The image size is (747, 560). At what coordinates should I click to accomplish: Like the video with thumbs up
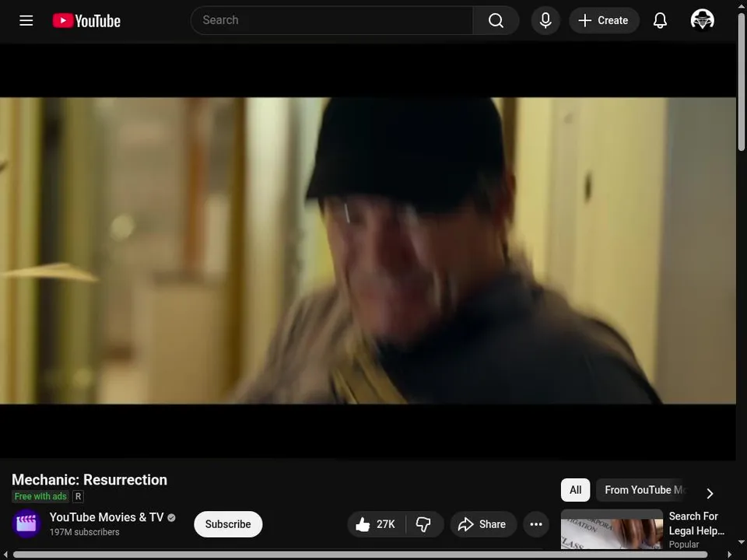tap(377, 524)
